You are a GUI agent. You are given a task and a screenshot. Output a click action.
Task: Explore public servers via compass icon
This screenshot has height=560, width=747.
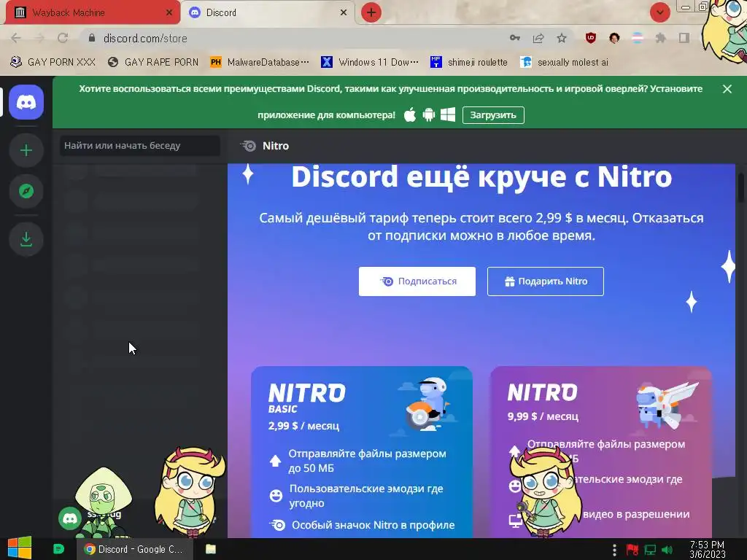26,191
